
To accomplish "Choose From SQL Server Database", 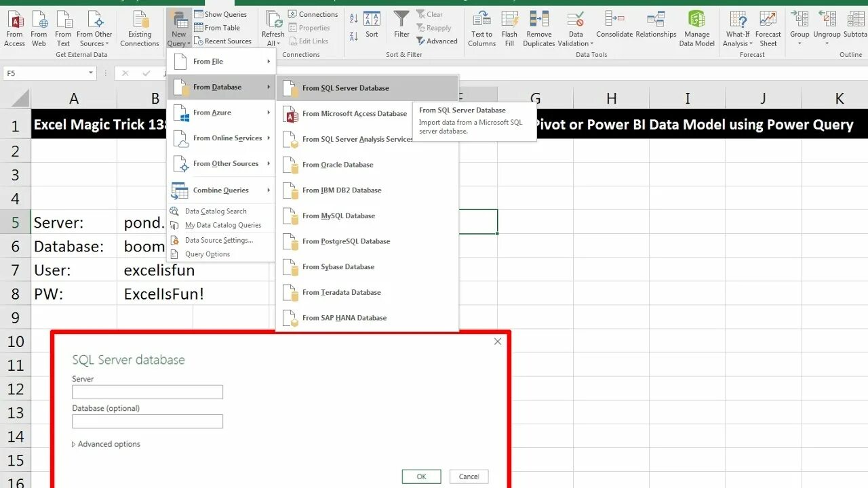I will click(x=368, y=88).
